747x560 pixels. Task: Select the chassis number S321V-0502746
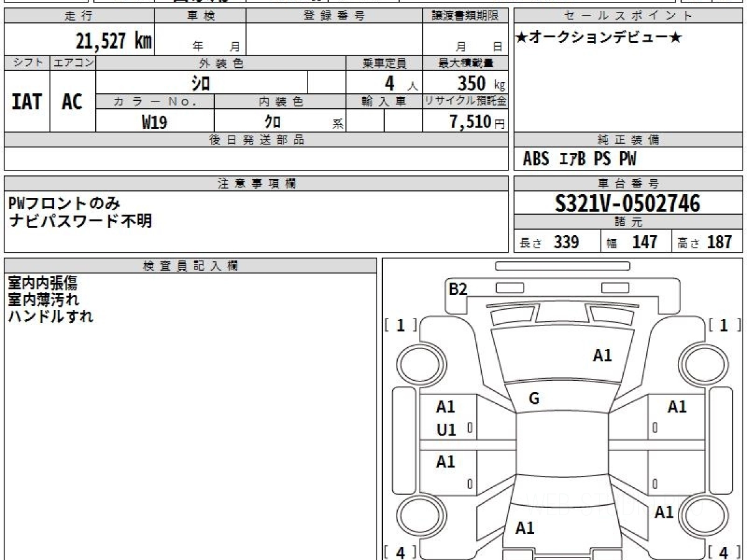[627, 203]
